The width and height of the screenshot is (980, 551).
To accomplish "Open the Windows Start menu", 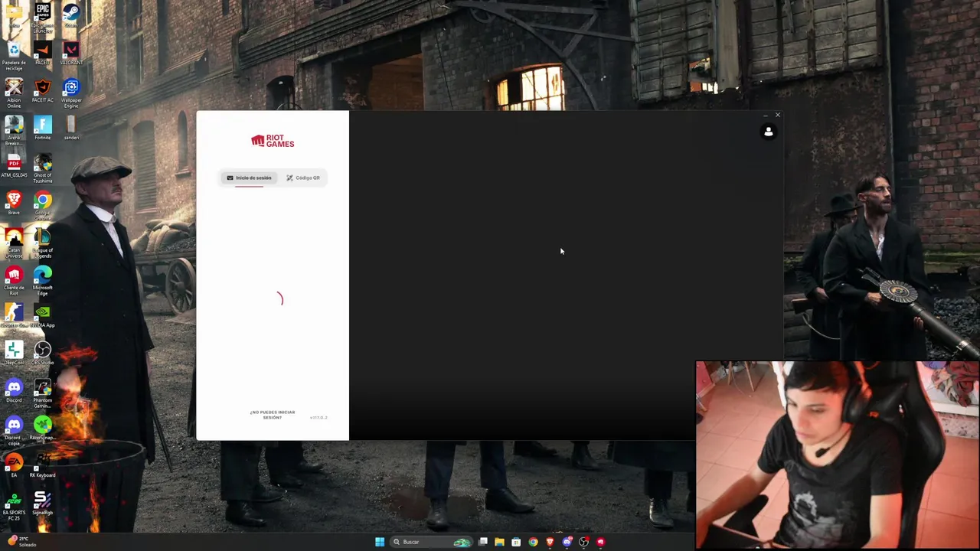I will coord(380,542).
